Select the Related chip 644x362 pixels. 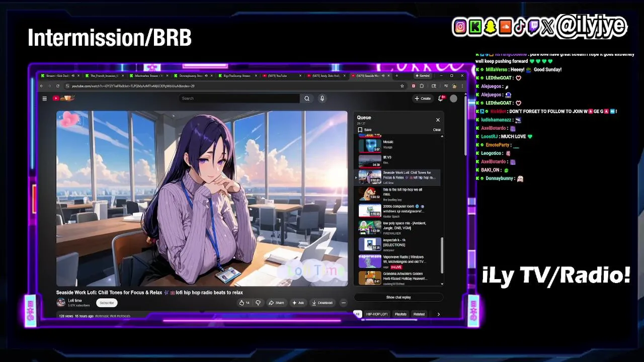tap(419, 314)
